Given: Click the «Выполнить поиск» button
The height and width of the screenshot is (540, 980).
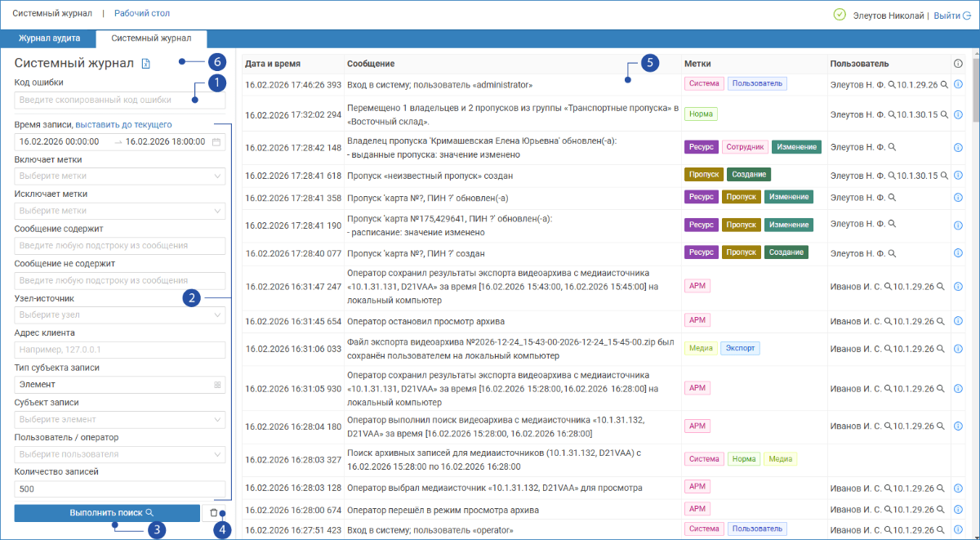Looking at the screenshot, I should [x=107, y=513].
